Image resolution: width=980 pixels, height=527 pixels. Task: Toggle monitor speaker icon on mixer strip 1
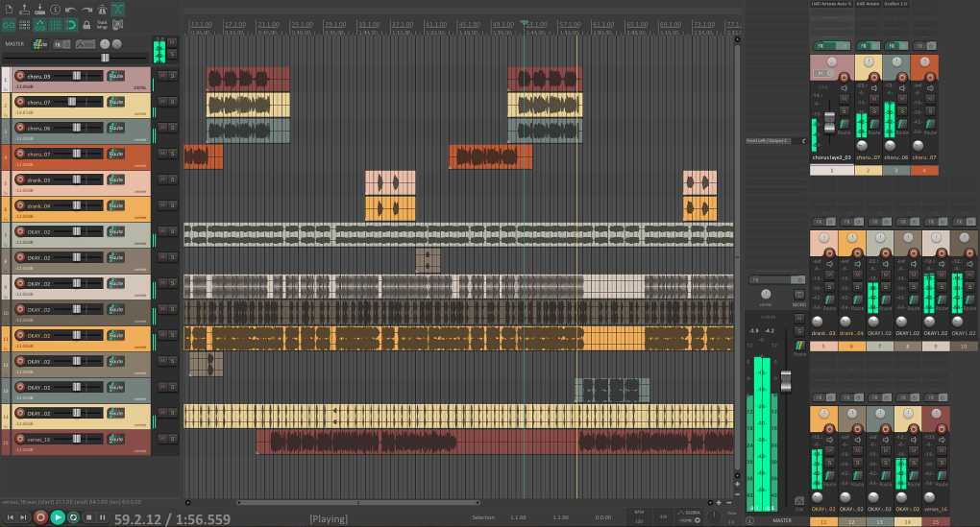pos(845,88)
